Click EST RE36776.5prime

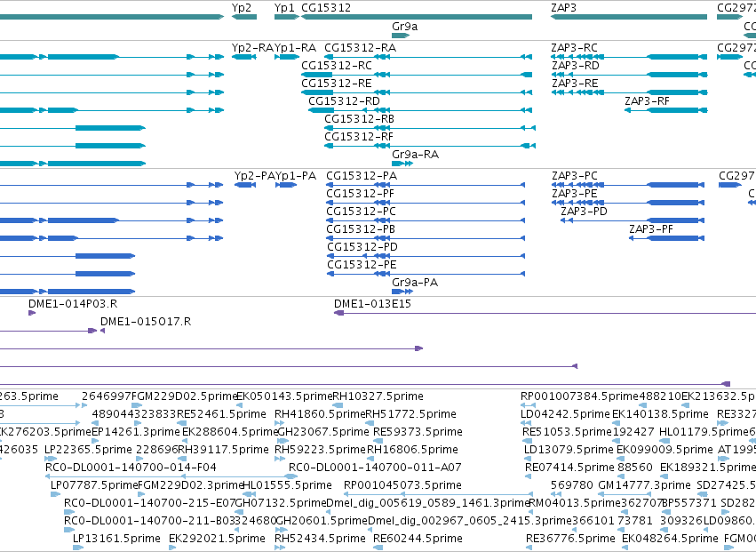[571, 539]
